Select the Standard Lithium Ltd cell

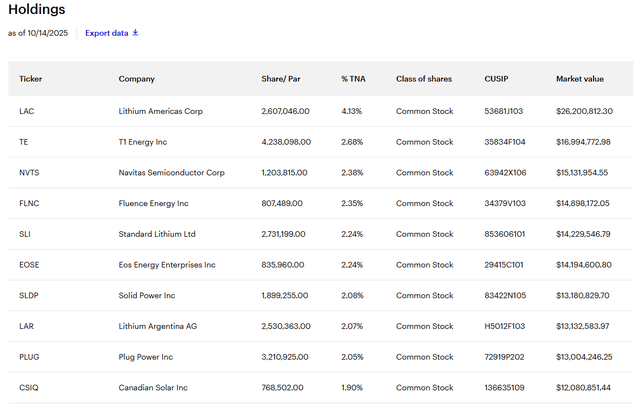tap(157, 234)
